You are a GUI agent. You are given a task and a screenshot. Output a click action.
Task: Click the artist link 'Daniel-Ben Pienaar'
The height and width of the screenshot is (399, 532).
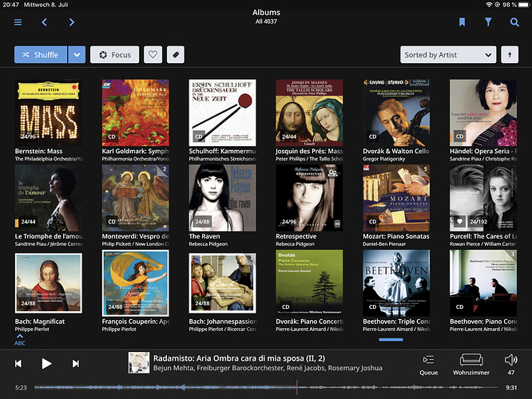pyautogui.click(x=384, y=244)
